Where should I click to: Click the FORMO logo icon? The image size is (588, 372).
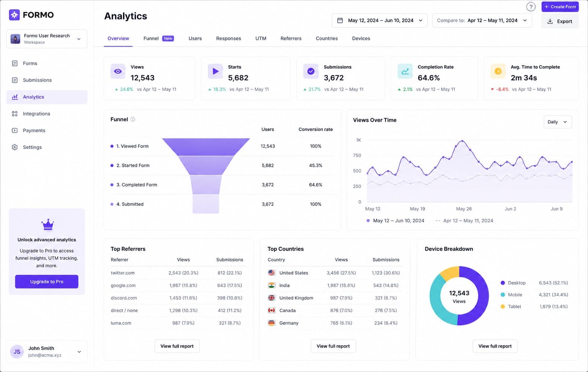14,15
